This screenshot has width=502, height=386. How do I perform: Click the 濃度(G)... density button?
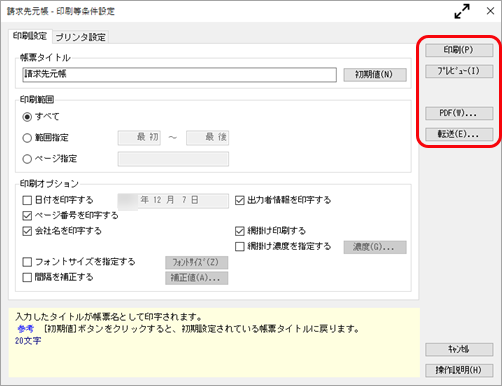pyautogui.click(x=375, y=247)
